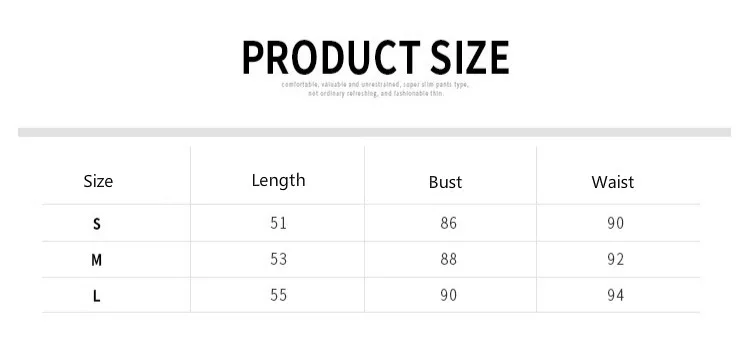Click length value 51 for size S
The width and height of the screenshot is (750, 364).
pos(278,223)
